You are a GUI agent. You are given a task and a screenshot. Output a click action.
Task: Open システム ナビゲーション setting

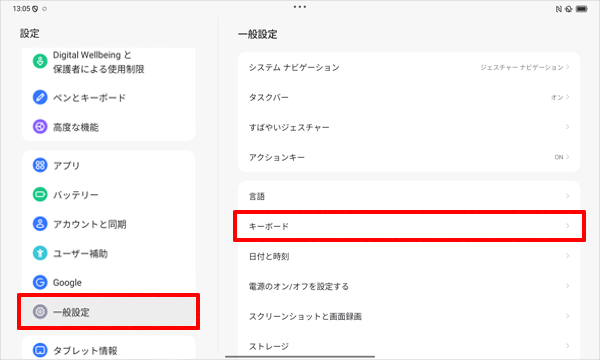pos(409,67)
